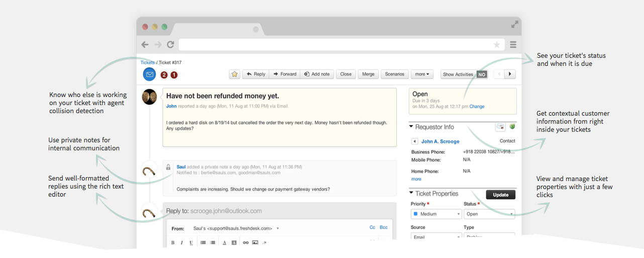Click the Merge button
Screen dimensions: 644x258
(x=368, y=74)
